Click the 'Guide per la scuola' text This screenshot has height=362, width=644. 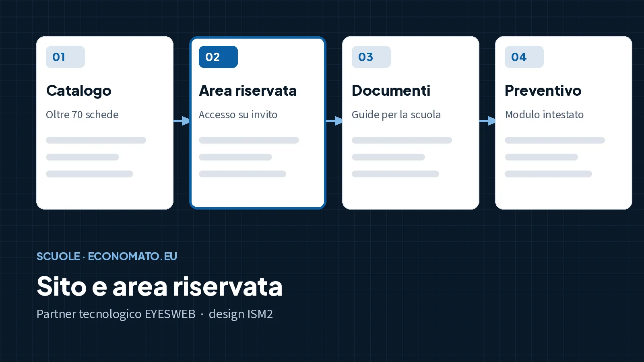pyautogui.click(x=396, y=115)
